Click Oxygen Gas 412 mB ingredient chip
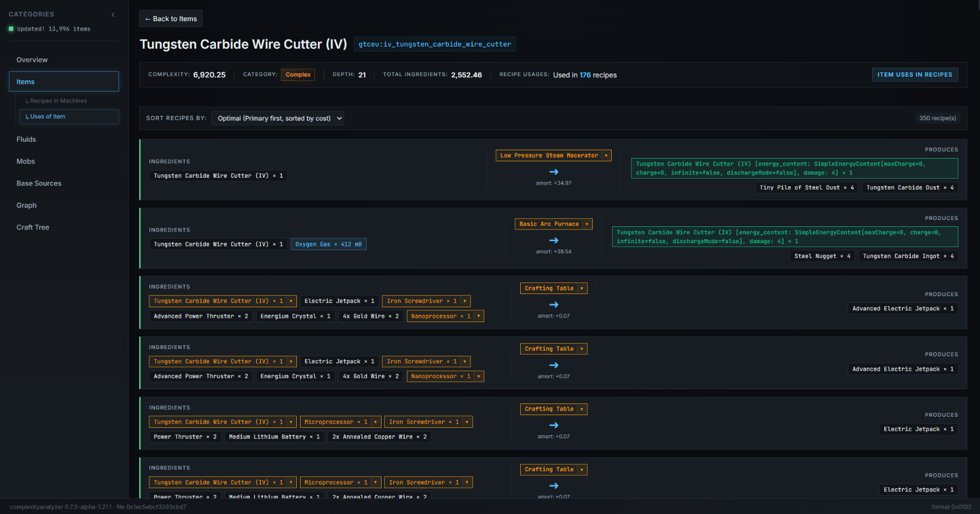Screen dimensions: 980x514 coord(329,244)
